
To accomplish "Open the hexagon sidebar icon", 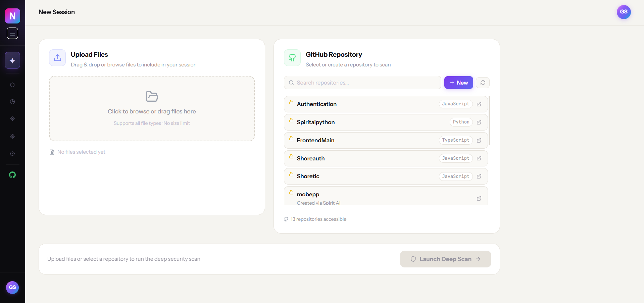I will (x=12, y=85).
